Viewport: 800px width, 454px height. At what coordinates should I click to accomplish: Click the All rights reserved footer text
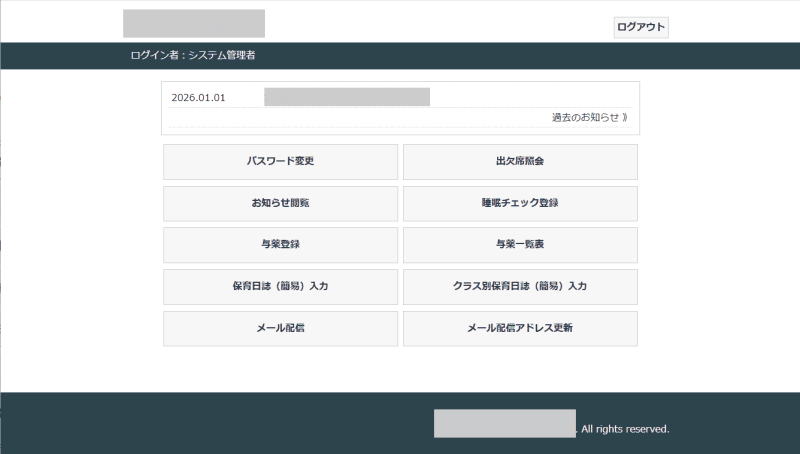click(625, 429)
